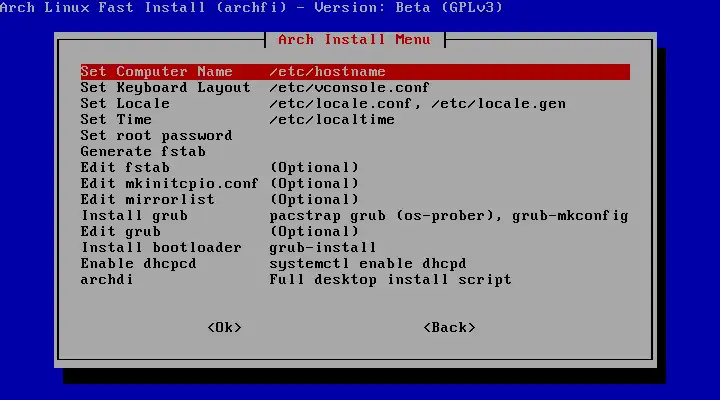Choose the Install bootloader entry
This screenshot has height=400, width=720.
pyautogui.click(x=355, y=248)
